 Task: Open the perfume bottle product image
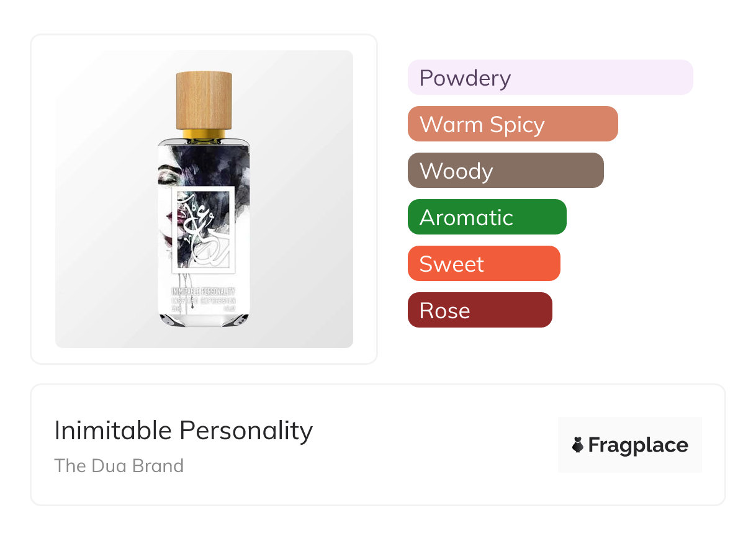pos(204,199)
